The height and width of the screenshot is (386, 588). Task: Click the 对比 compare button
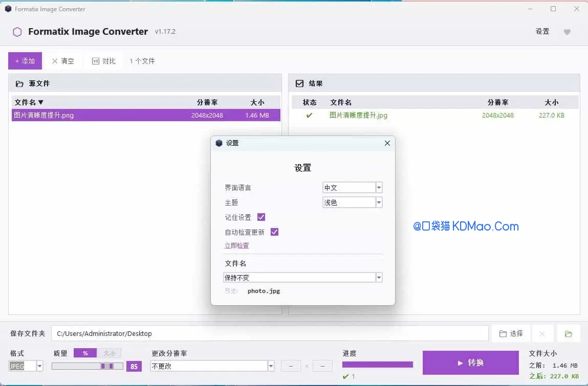pos(104,61)
